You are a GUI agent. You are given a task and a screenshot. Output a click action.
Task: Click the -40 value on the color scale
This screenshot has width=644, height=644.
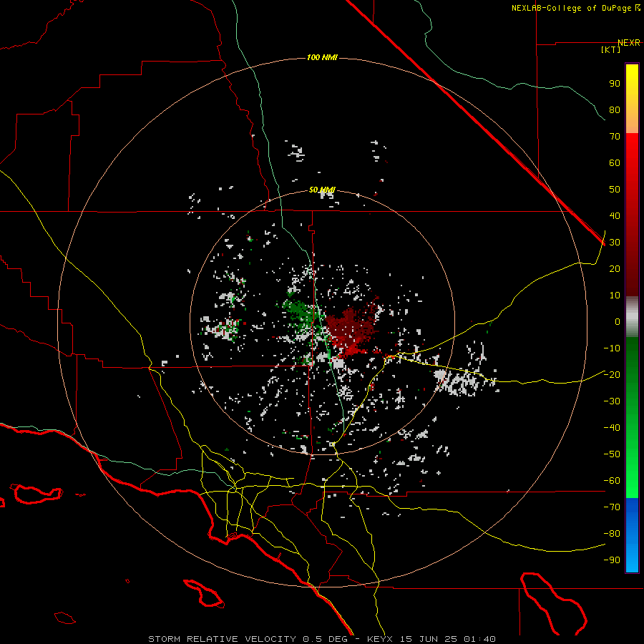click(612, 428)
